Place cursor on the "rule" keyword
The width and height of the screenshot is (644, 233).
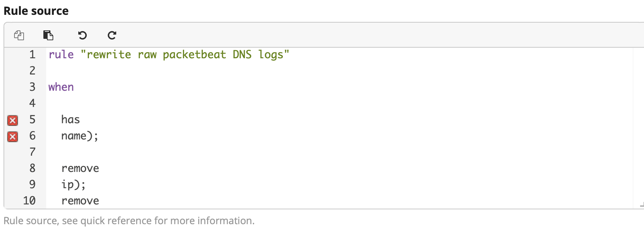click(61, 54)
